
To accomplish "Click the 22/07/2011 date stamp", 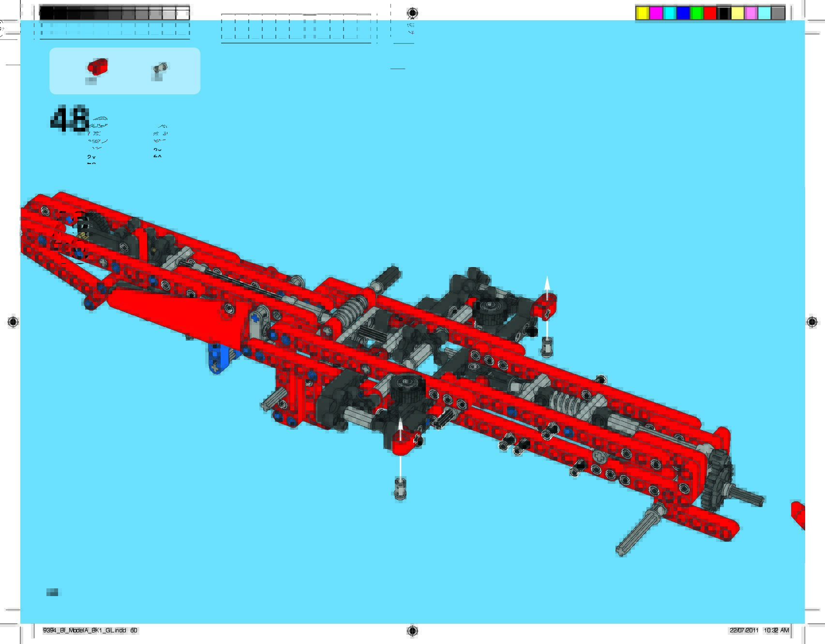I will coord(744,630).
